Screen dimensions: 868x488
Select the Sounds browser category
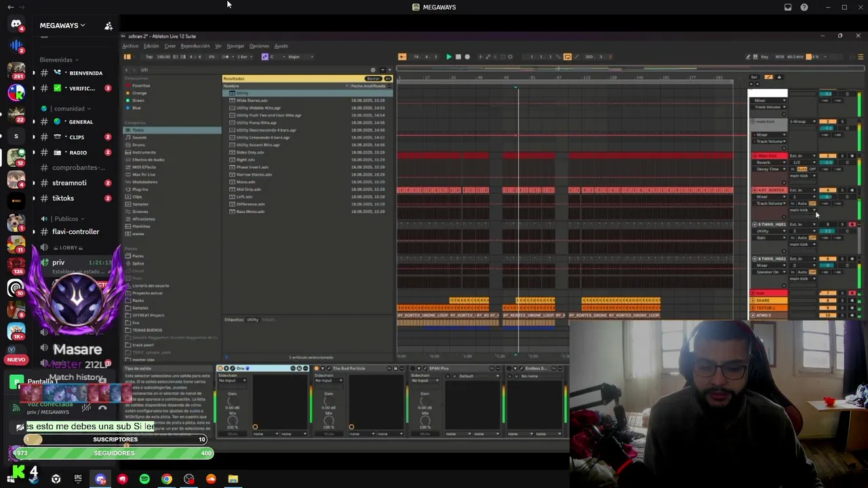[x=139, y=138]
